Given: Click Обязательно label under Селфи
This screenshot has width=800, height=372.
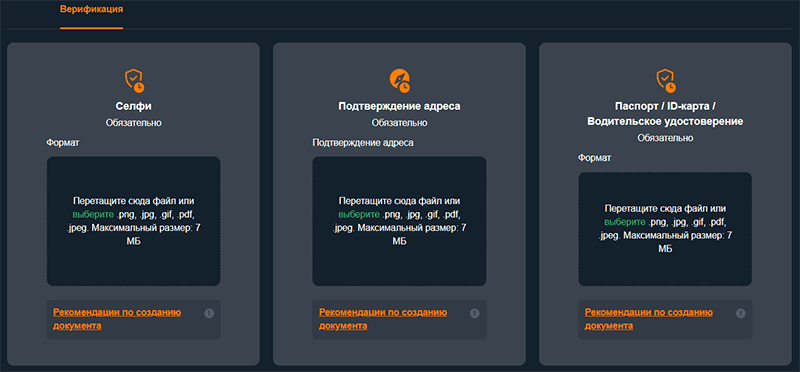Looking at the screenshot, I should tap(134, 123).
